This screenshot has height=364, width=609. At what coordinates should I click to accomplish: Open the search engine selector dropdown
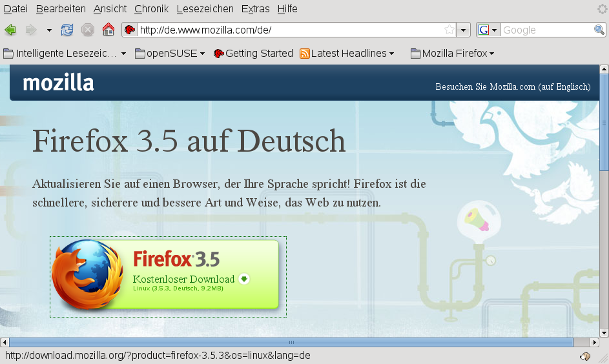[x=488, y=30]
